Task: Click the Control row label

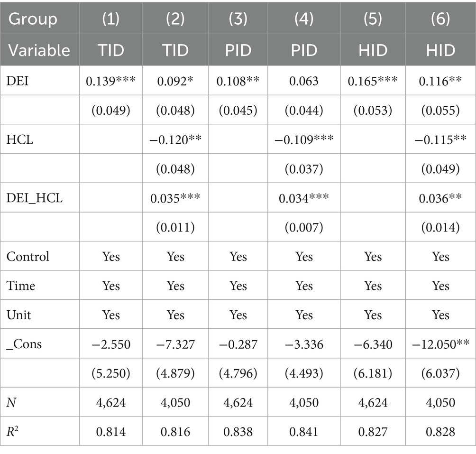Action: [x=28, y=257]
